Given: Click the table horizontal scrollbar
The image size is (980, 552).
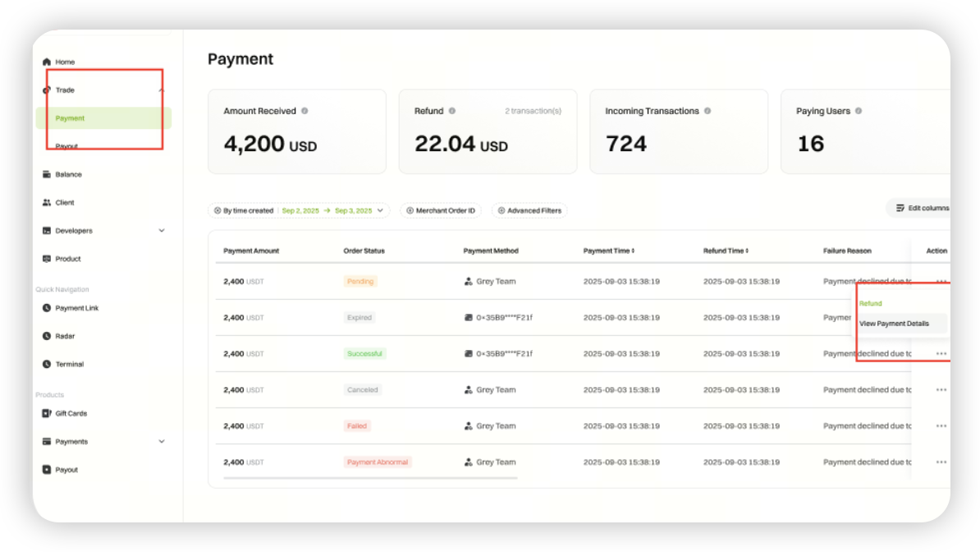Looking at the screenshot, I should tap(370, 478).
